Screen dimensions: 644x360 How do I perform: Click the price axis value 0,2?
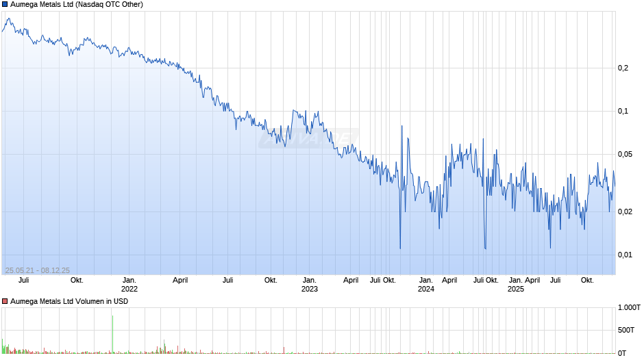[x=623, y=68]
